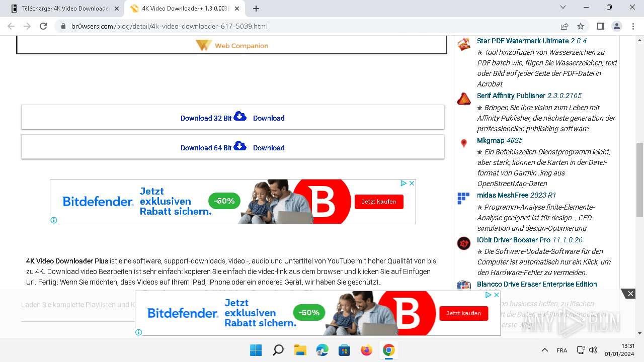Click the Serif Affinity Publisher icon
This screenshot has height=362, width=644.
(x=464, y=99)
